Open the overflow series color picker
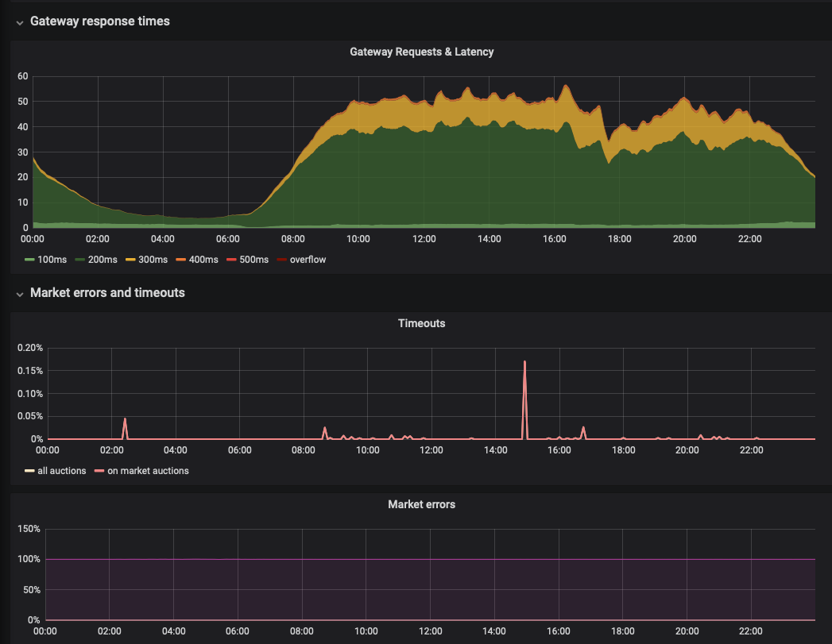The height and width of the screenshot is (644, 832). (x=281, y=260)
